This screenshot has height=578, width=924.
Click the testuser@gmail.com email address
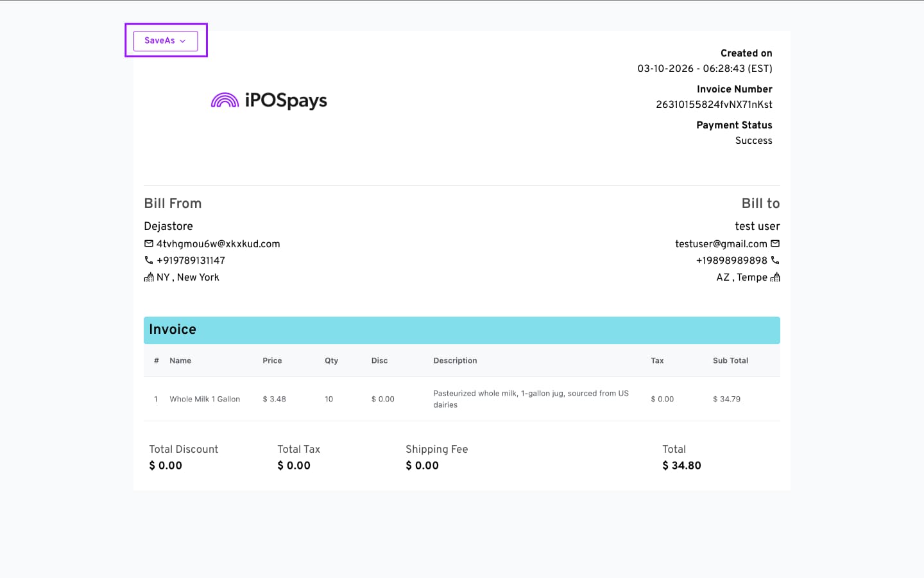(x=721, y=244)
